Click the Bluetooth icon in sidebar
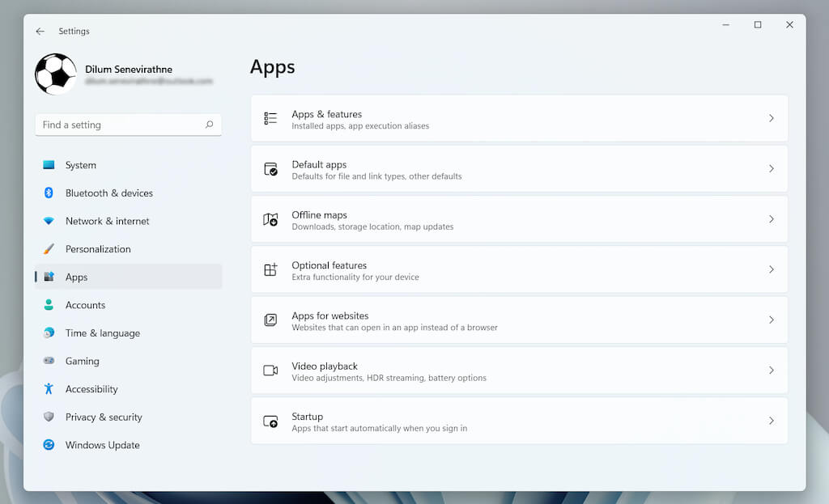 [49, 193]
